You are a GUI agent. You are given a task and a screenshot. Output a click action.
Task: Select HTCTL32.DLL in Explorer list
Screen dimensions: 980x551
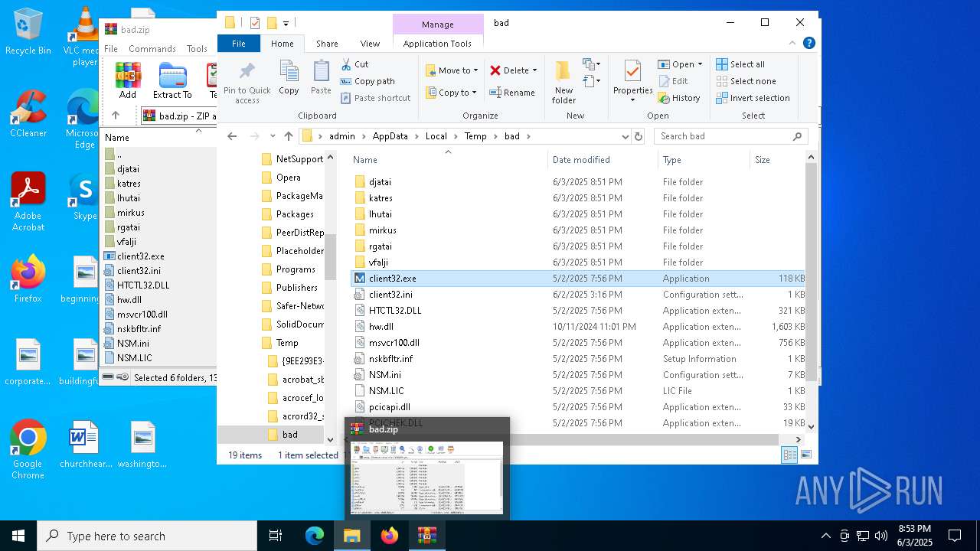click(x=395, y=311)
